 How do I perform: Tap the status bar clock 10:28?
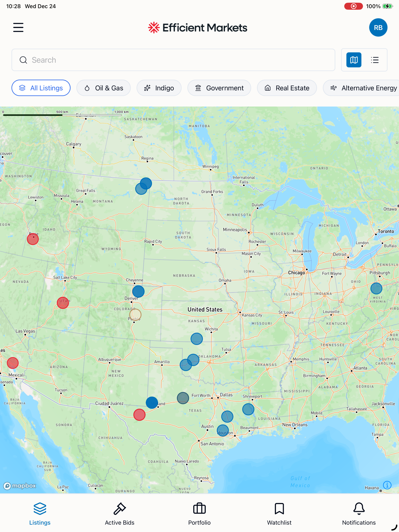[x=14, y=6]
